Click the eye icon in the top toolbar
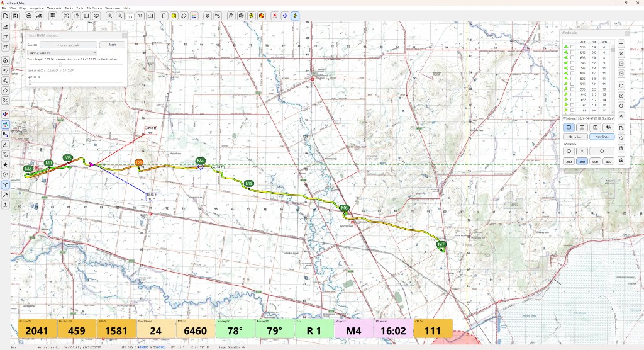The height and width of the screenshot is (350, 644). 96,16
